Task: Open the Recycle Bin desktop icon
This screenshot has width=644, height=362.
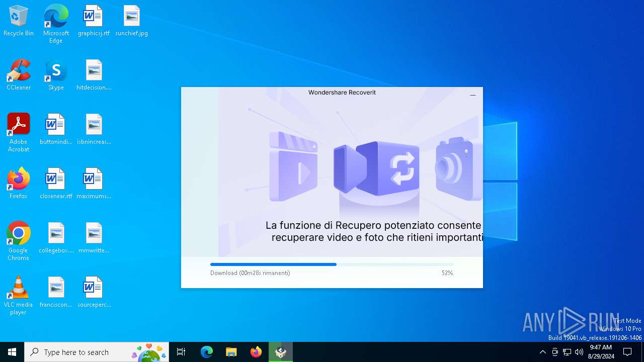Action: (x=19, y=21)
